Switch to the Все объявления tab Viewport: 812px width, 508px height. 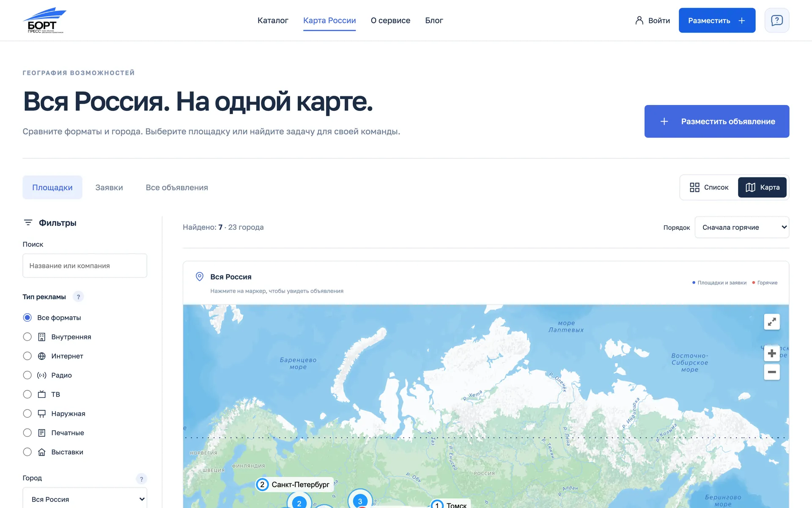click(177, 188)
